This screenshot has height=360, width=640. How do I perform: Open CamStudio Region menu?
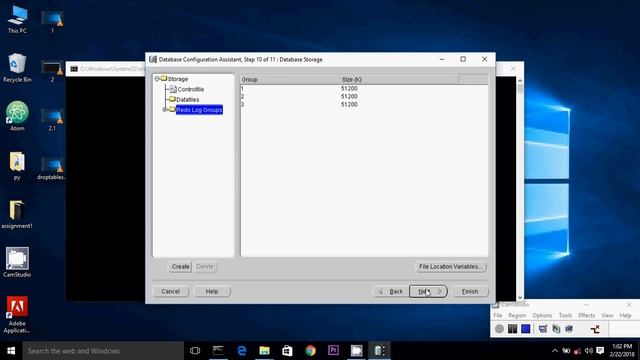click(517, 316)
